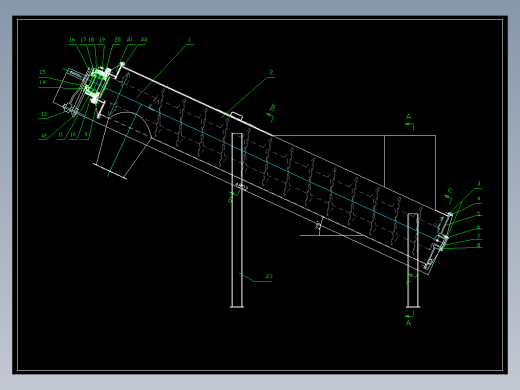
Task: Click part callout number 20
Action: click(x=117, y=39)
